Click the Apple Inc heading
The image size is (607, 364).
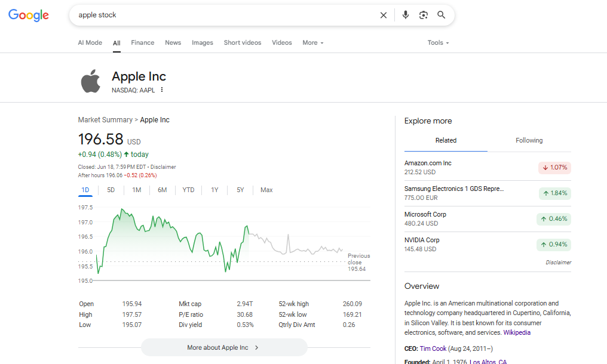click(139, 76)
